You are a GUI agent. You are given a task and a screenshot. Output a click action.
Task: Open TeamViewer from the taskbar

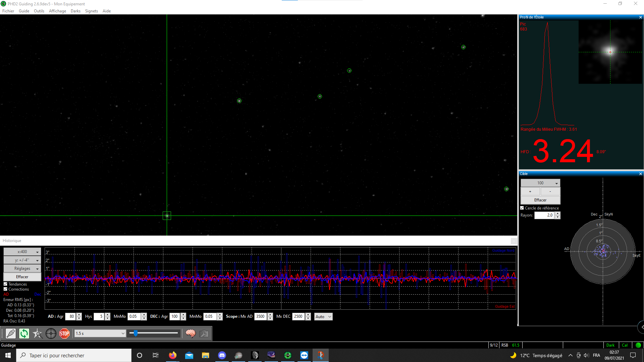(304, 355)
